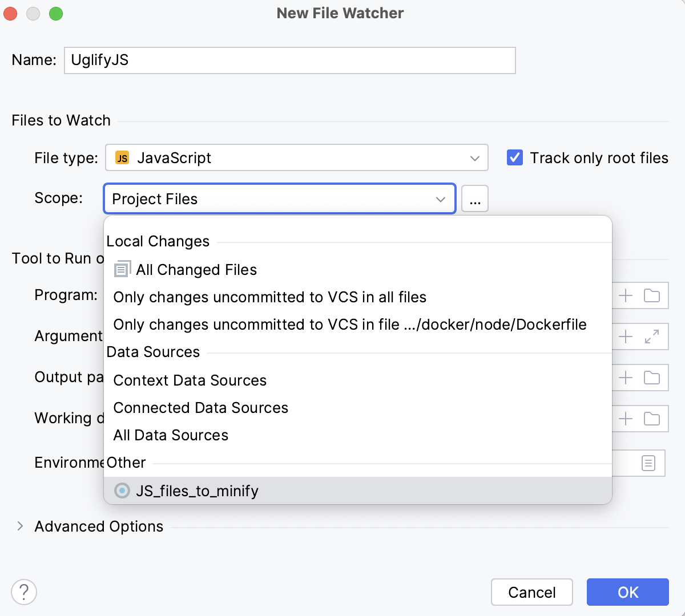This screenshot has width=685, height=616.
Task: Open the environment variables list icon
Action: 648,463
